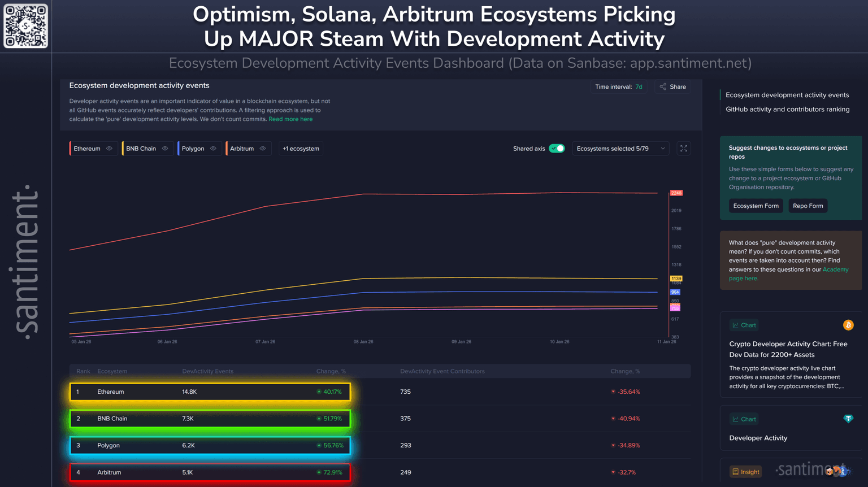This screenshot has width=868, height=487.
Task: Expand the +1 ecosystem chip
Action: click(x=301, y=149)
